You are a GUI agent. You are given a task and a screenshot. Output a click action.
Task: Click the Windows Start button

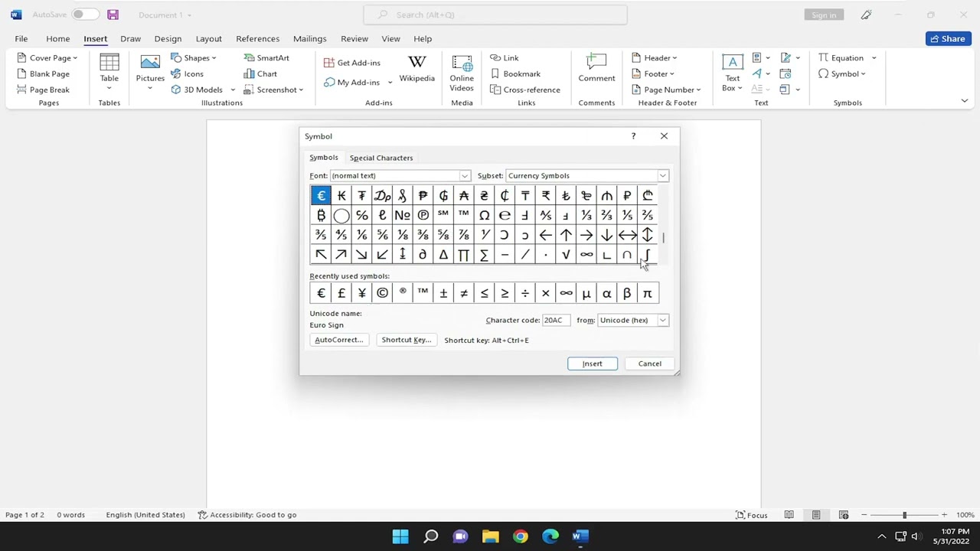[x=400, y=536]
